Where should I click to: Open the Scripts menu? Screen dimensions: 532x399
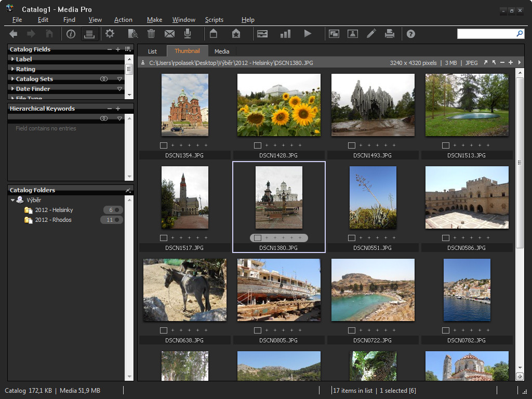(x=214, y=20)
